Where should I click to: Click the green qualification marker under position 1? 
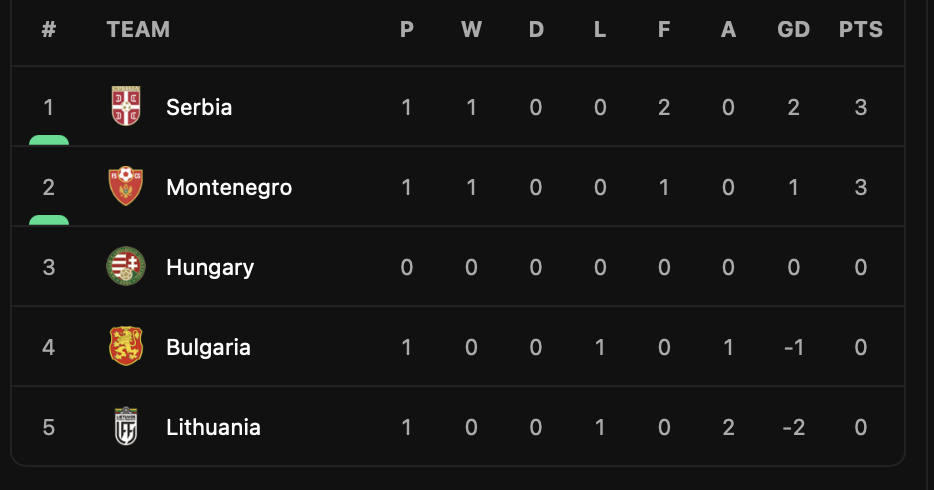click(49, 141)
